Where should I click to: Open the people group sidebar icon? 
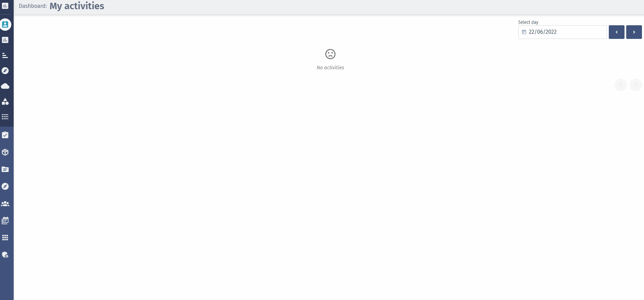[x=5, y=203]
